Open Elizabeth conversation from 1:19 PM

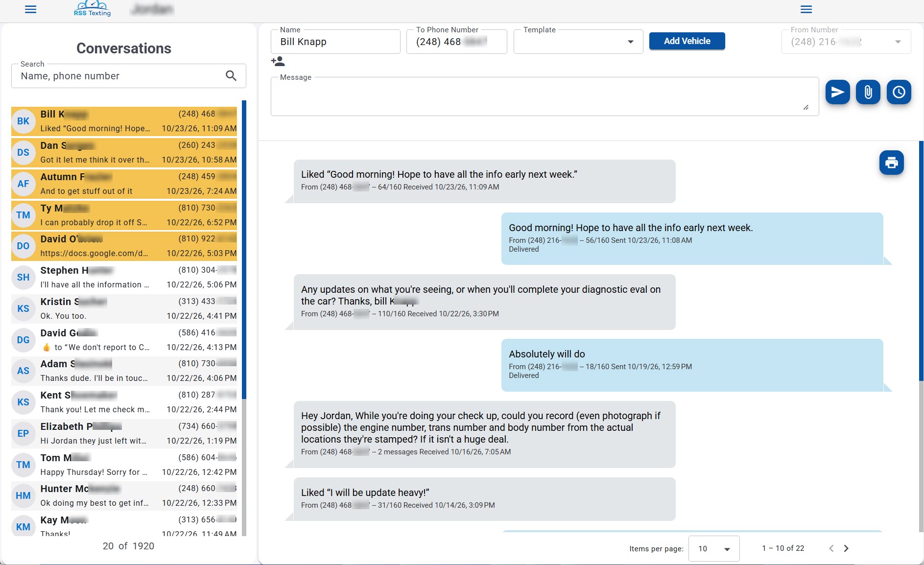pyautogui.click(x=124, y=434)
